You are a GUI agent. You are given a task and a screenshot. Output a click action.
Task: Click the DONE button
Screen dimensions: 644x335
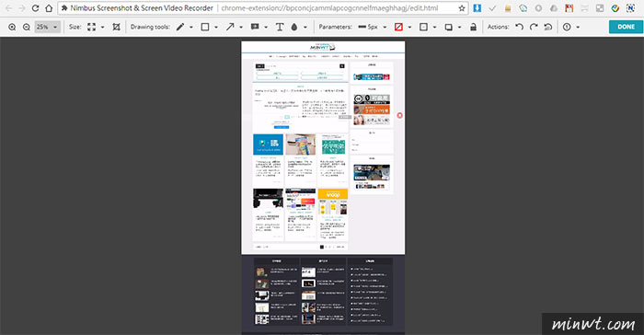point(626,27)
